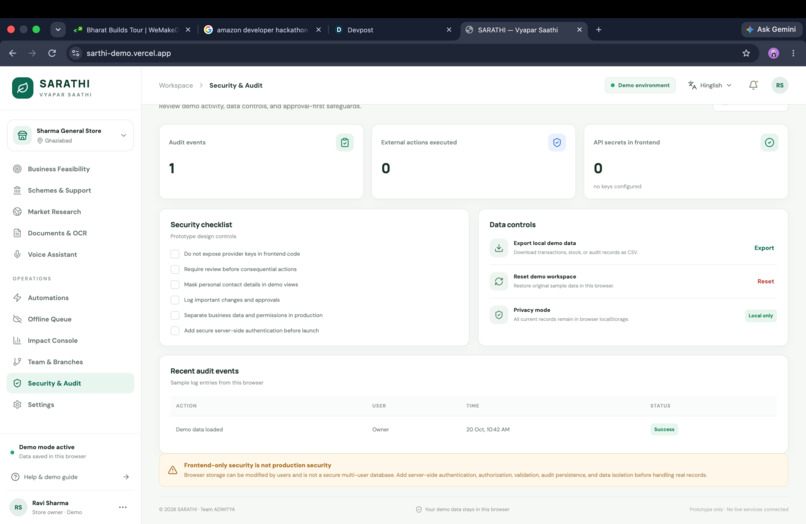This screenshot has width=806, height=524.
Task: Click the export download icon in Data controls
Action: tap(499, 248)
